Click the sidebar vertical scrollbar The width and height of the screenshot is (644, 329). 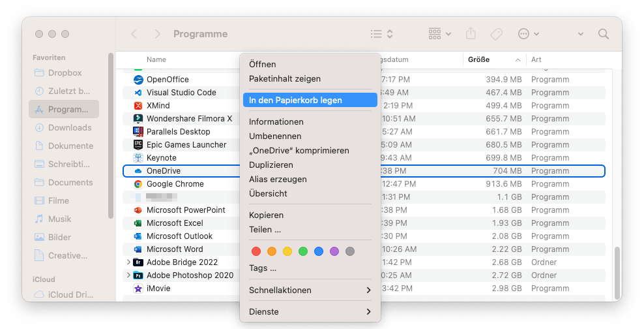click(x=110, y=136)
